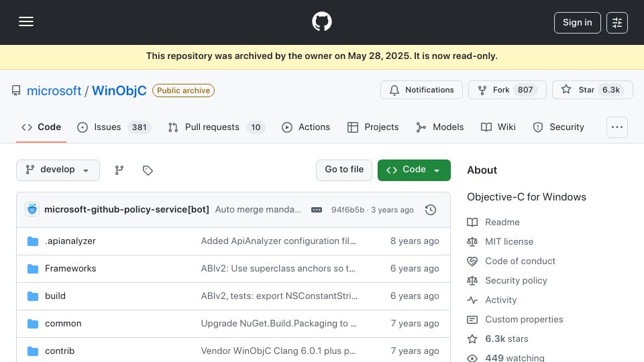Click the common folder icon

[33, 324]
